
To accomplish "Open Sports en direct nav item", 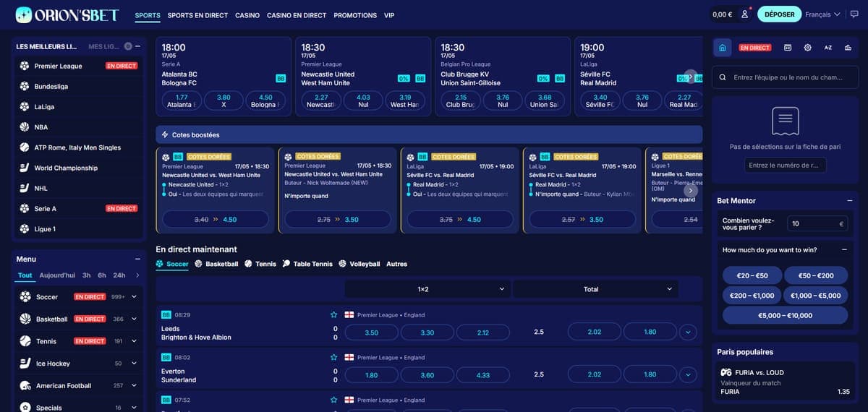I will click(197, 15).
